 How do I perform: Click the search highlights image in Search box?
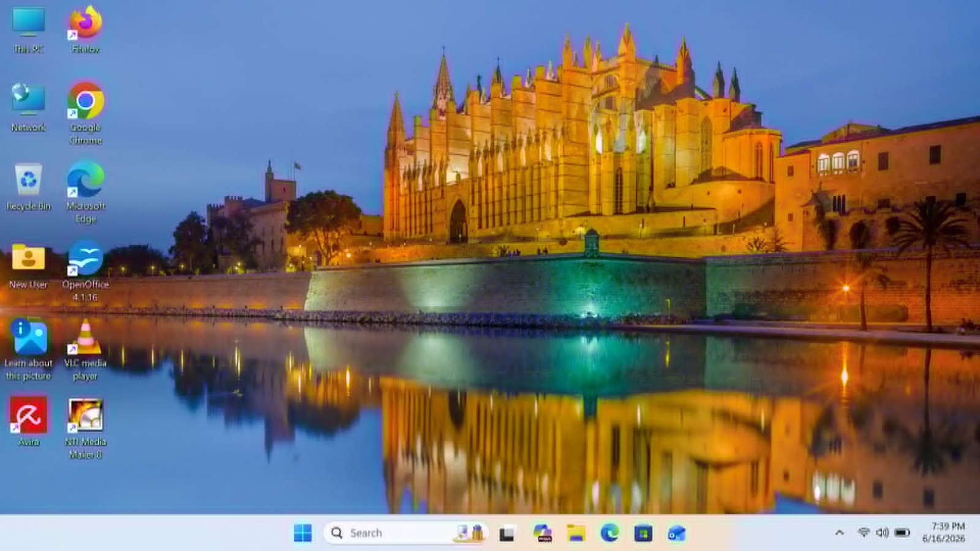(x=470, y=533)
